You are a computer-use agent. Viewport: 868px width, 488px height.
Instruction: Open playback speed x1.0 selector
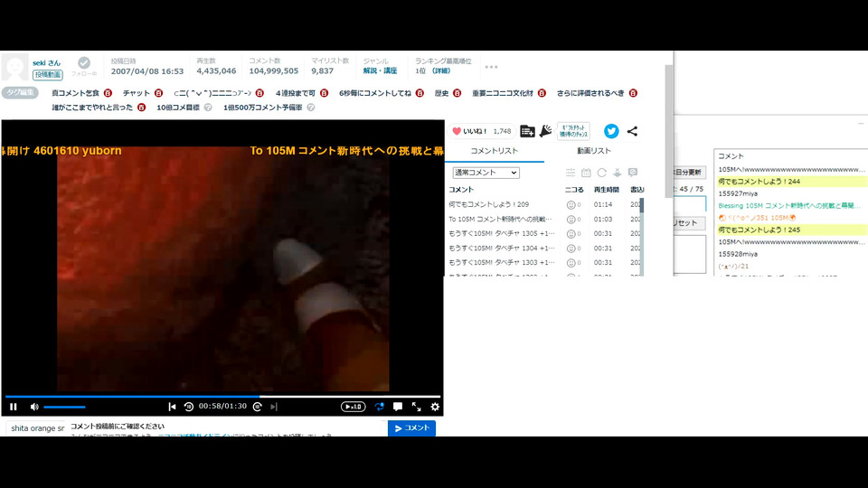point(354,407)
